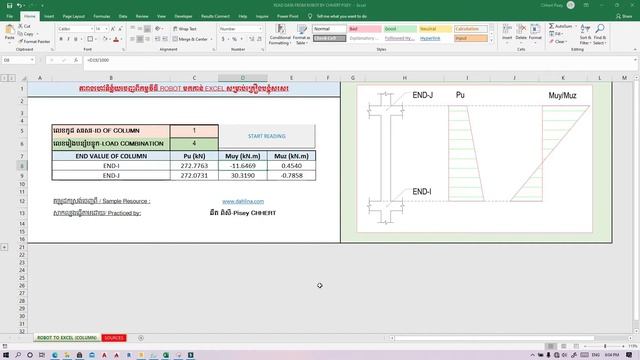Toggle center horizontal alignment
Viewport: 640px width, 360px height.
(x=140, y=39)
